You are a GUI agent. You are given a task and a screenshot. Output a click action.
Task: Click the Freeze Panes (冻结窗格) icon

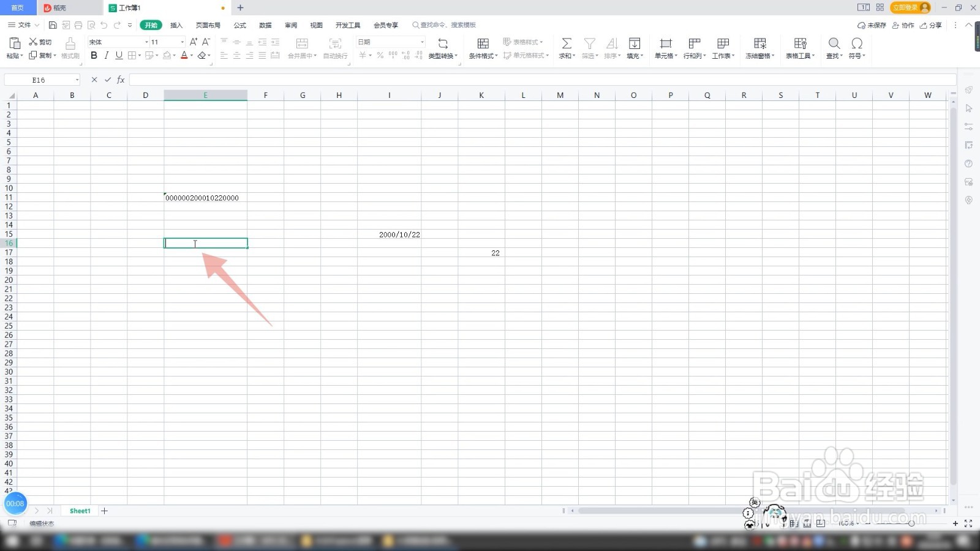pos(760,43)
